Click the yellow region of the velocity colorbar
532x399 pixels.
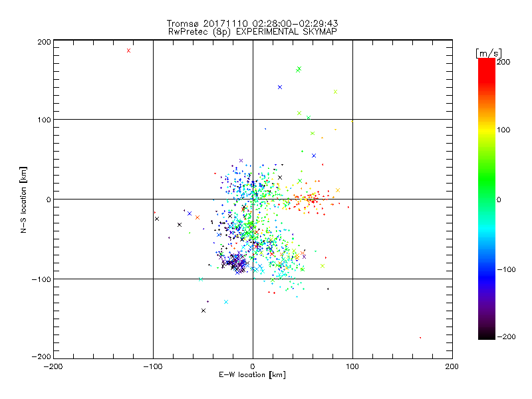point(487,130)
